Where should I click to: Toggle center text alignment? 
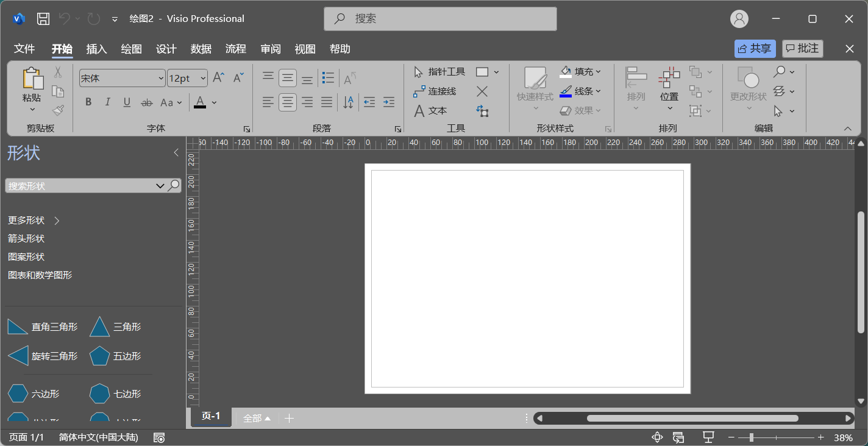288,102
